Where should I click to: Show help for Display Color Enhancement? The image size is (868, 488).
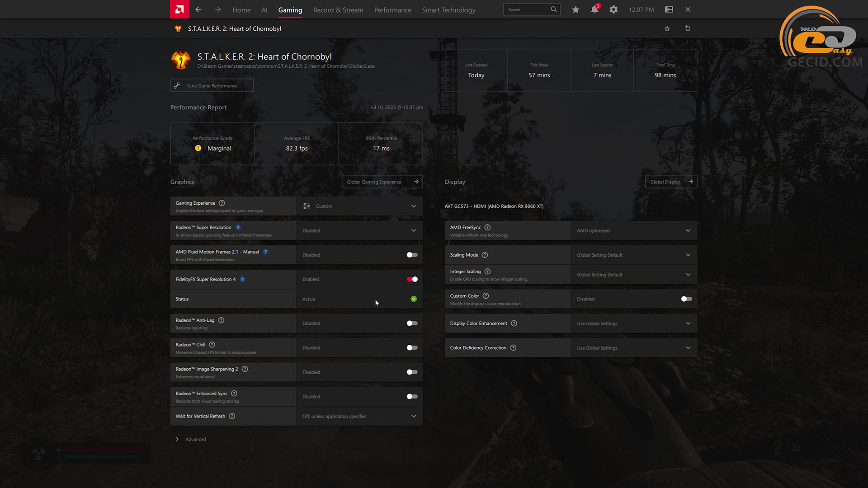point(514,324)
